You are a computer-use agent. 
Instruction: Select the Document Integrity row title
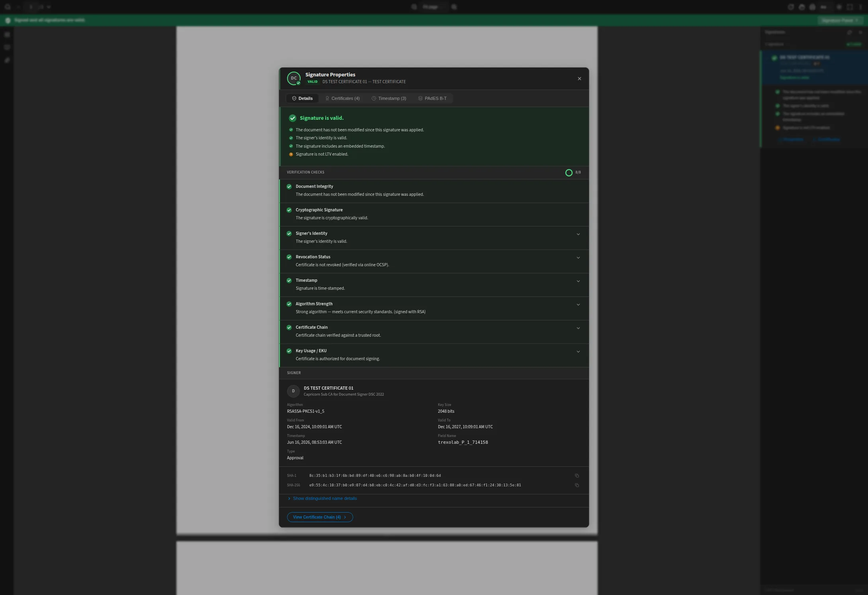coord(314,186)
